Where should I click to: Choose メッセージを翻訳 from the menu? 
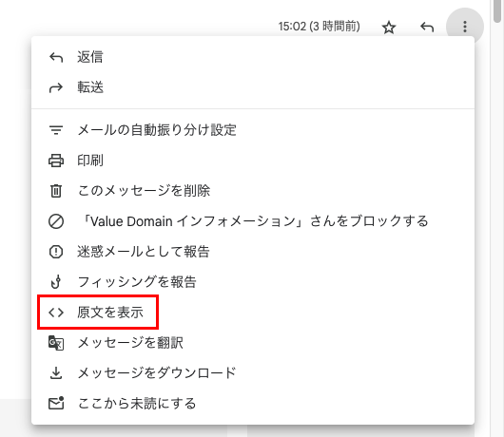click(x=253, y=343)
